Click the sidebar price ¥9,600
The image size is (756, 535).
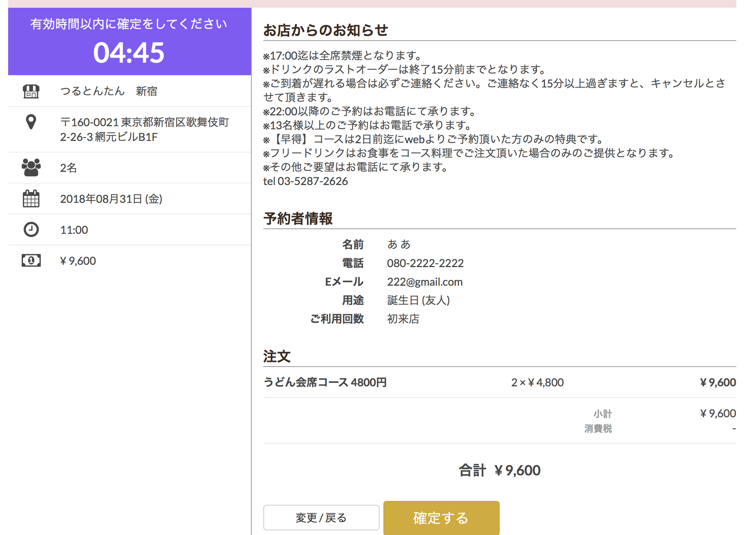[78, 261]
